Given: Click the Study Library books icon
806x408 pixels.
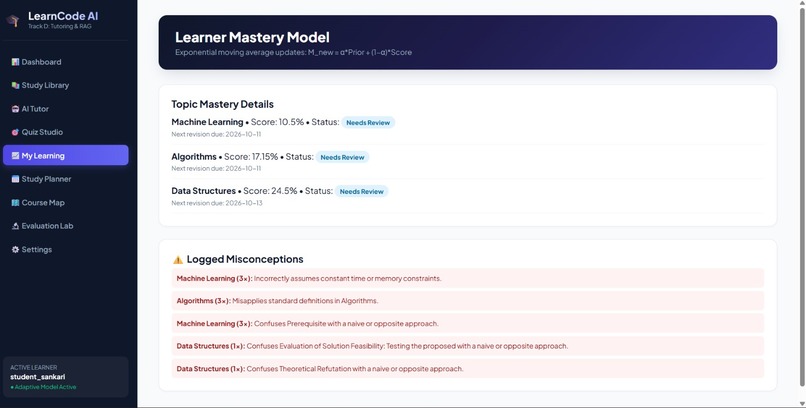Looking at the screenshot, I should coord(15,85).
